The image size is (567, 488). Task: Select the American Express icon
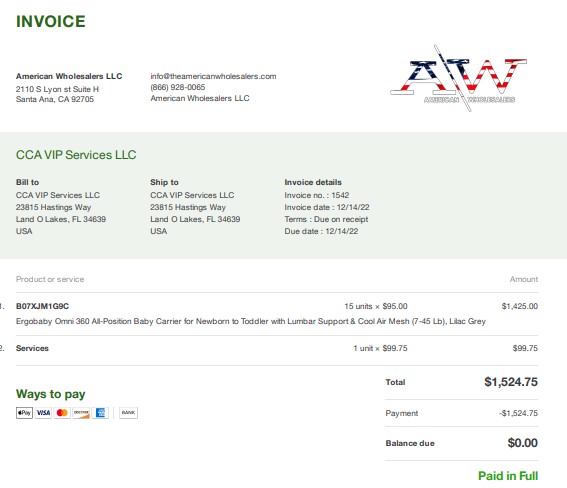point(100,412)
